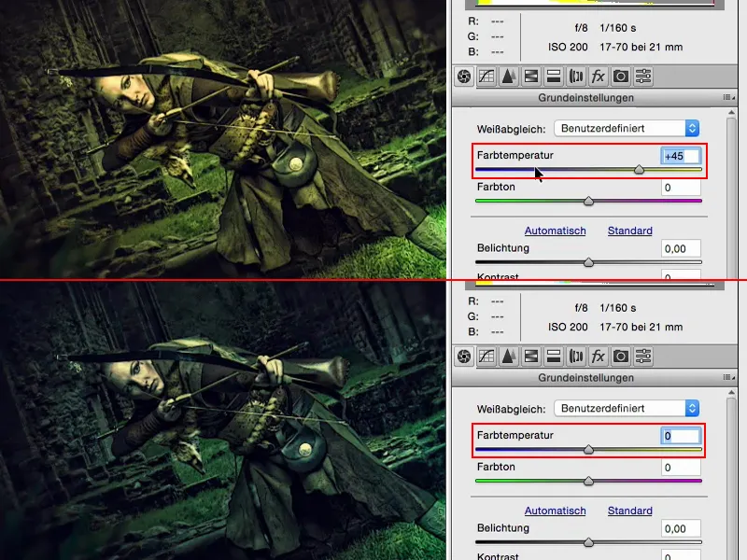Viewport: 747px width, 560px height.
Task: Select the Gradationskurve (tone curve) icon
Action: (x=486, y=77)
